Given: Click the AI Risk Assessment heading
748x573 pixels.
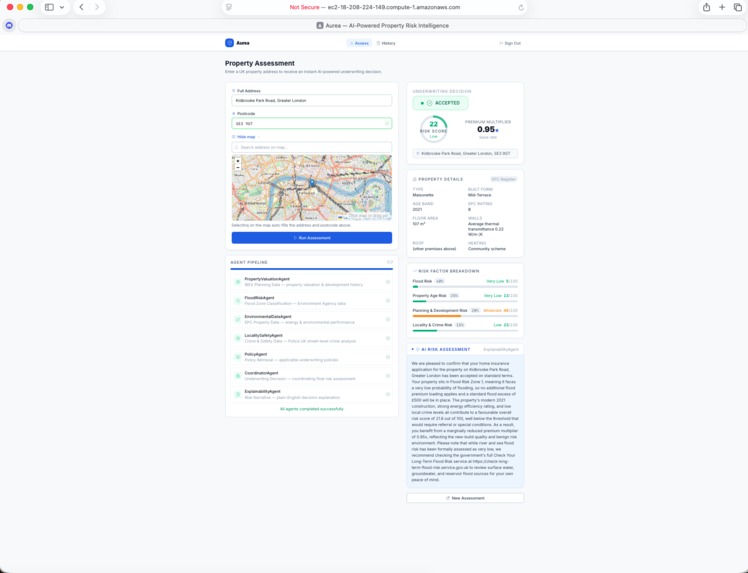Looking at the screenshot, I should [446, 349].
